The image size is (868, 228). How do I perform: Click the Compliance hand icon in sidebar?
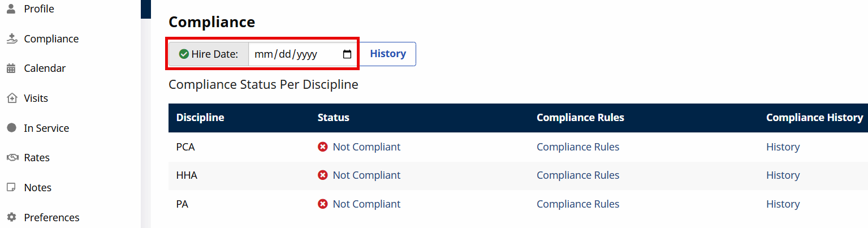tap(11, 39)
